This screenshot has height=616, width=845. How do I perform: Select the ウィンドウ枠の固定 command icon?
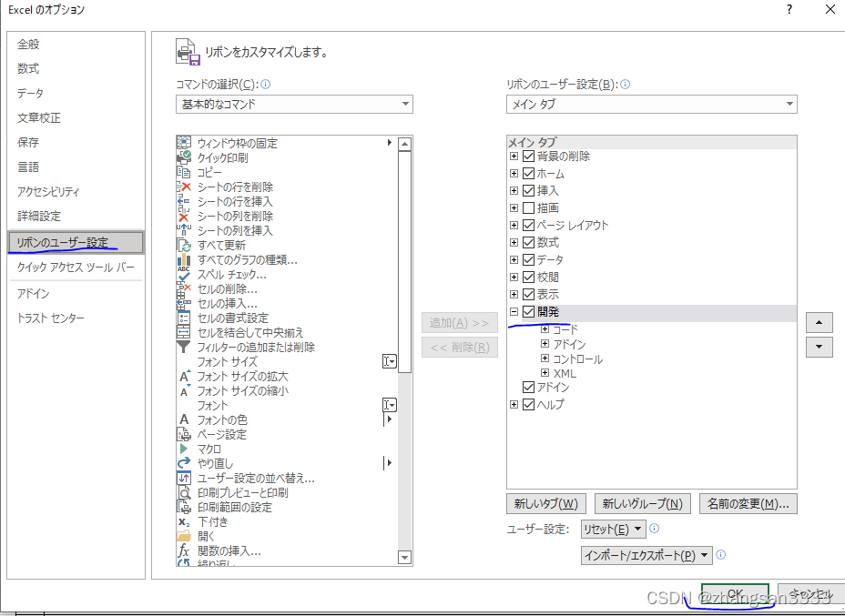184,143
